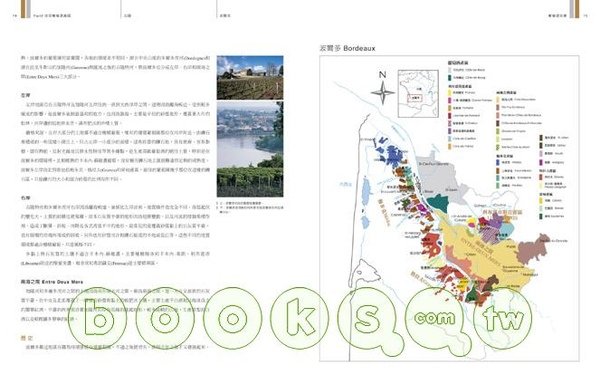Select the Entre Deux Mers section heading
Screen dimensions: 600x384
click(52, 281)
